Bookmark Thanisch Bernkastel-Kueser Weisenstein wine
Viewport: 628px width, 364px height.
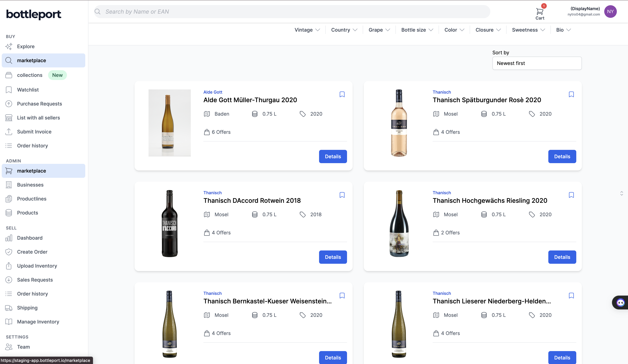(x=342, y=296)
